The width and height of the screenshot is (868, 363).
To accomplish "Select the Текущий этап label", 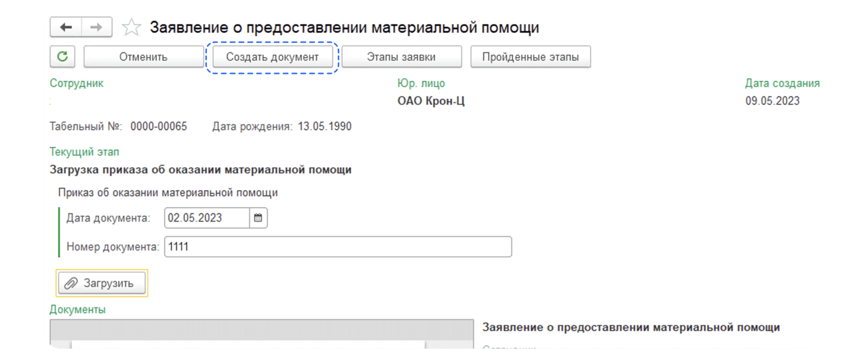I will pyautogui.click(x=85, y=152).
